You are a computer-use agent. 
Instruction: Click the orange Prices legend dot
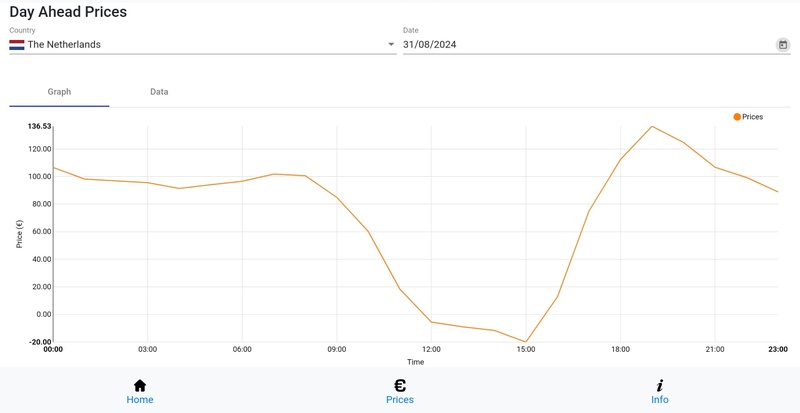pos(737,117)
